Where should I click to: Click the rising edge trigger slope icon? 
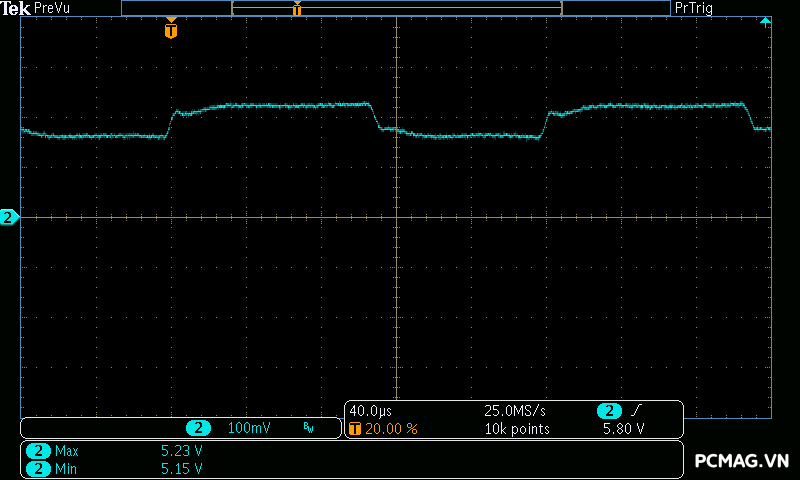(x=637, y=411)
